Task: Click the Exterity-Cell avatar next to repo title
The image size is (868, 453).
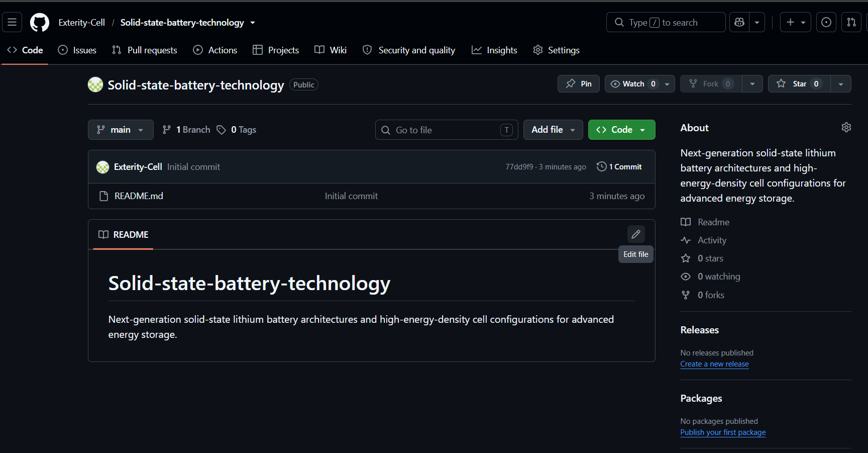Action: (95, 84)
